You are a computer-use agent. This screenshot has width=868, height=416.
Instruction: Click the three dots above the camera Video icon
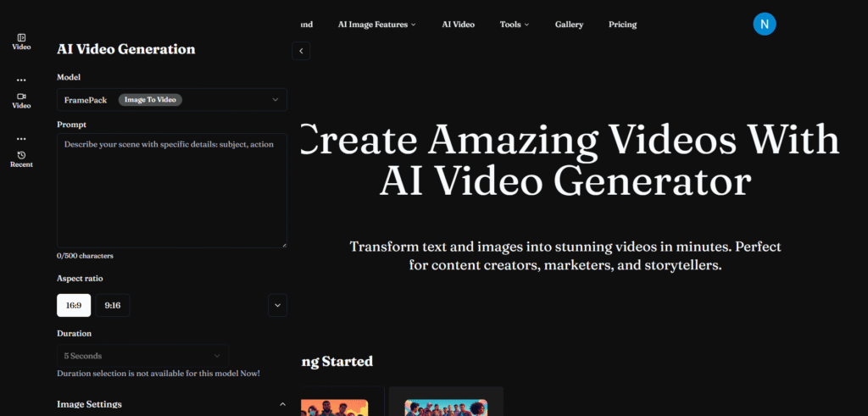(21, 80)
